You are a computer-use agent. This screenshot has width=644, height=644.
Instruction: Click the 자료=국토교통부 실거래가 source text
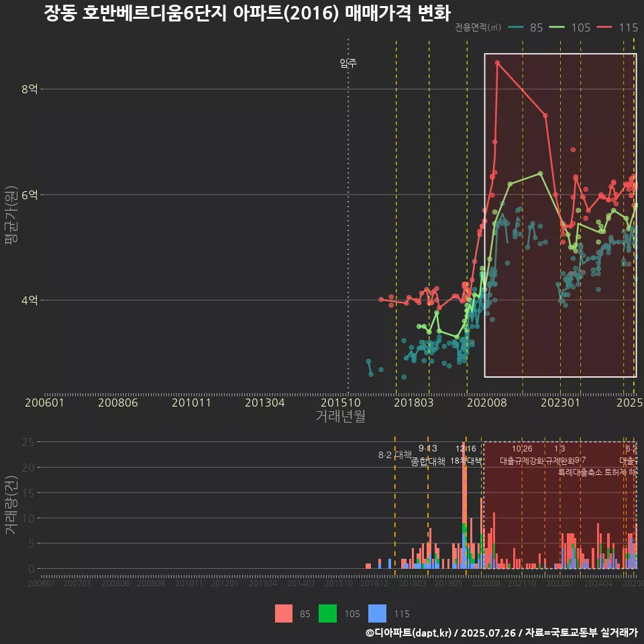(x=581, y=633)
